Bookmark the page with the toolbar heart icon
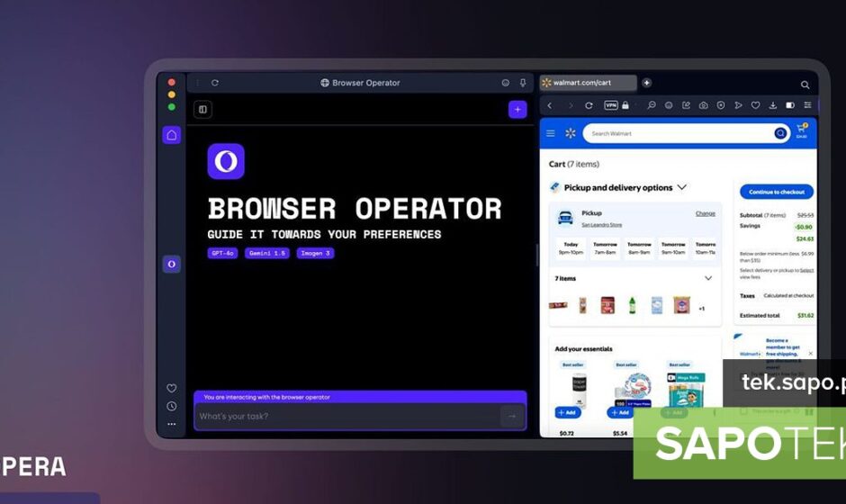The height and width of the screenshot is (504, 846). click(x=755, y=105)
